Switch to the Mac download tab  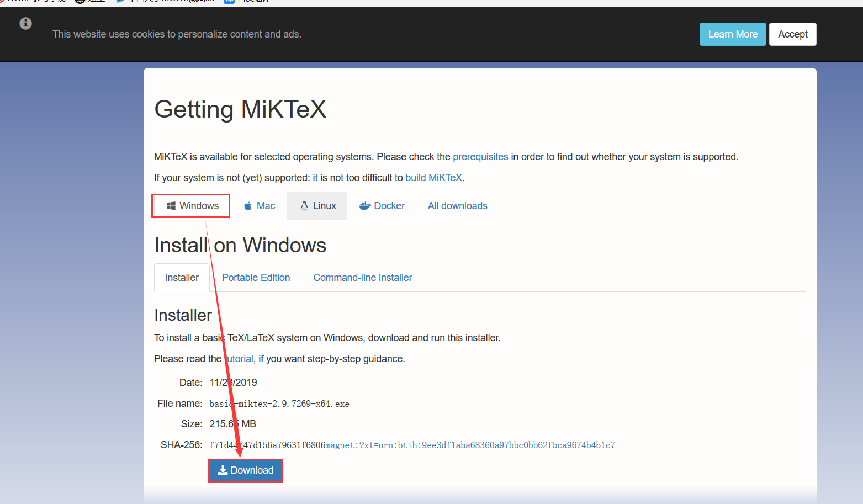(259, 205)
